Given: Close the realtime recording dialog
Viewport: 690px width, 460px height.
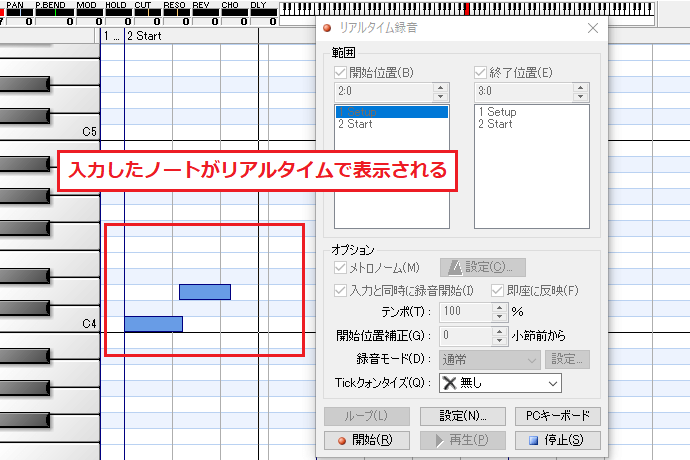Looking at the screenshot, I should click(592, 28).
